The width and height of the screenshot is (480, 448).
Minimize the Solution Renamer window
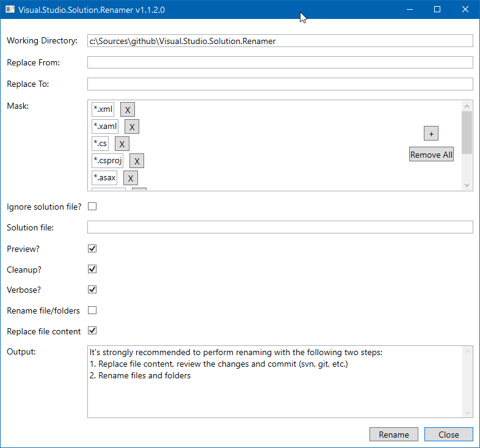pos(410,10)
